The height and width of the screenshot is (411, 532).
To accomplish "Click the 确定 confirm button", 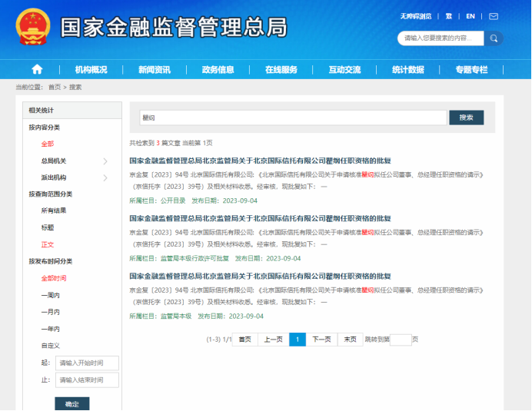I will click(72, 404).
